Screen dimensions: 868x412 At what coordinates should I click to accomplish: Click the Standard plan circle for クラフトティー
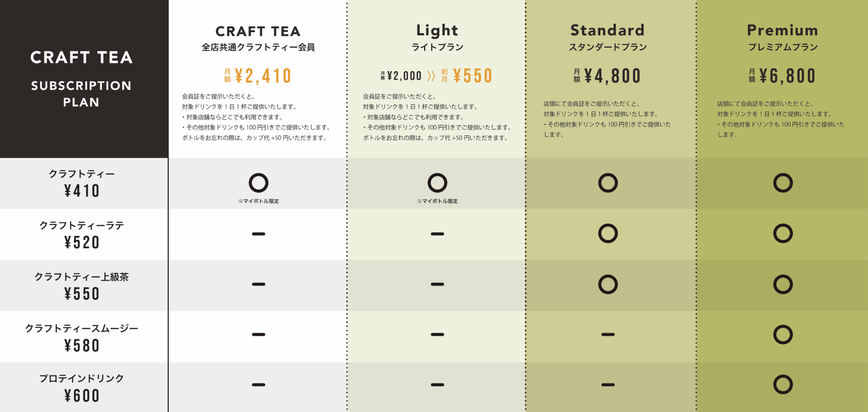tap(608, 183)
